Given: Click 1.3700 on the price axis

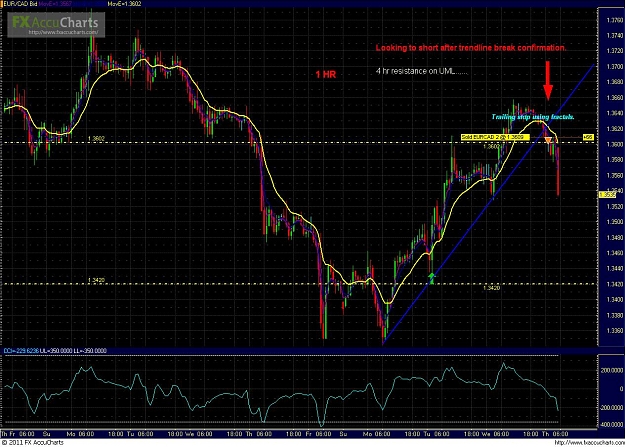Looking at the screenshot, I should point(614,67).
